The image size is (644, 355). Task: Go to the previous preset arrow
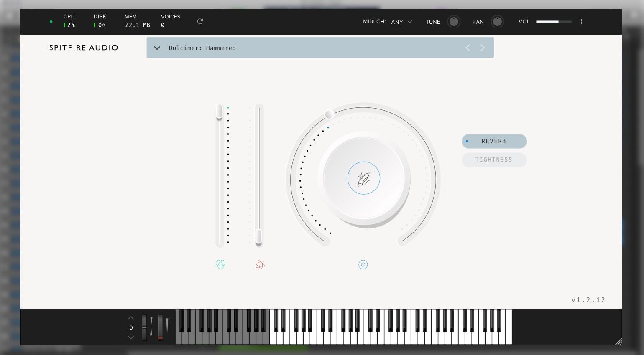tap(468, 48)
